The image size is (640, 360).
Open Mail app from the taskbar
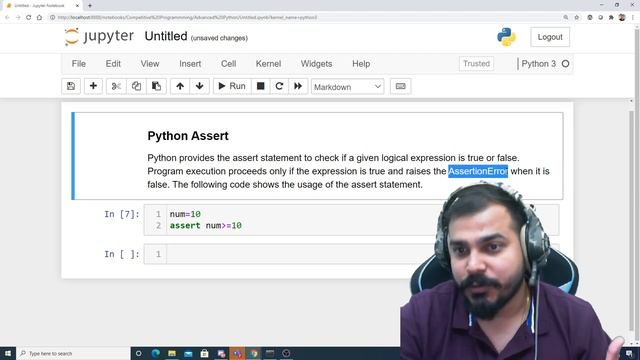tap(188, 353)
